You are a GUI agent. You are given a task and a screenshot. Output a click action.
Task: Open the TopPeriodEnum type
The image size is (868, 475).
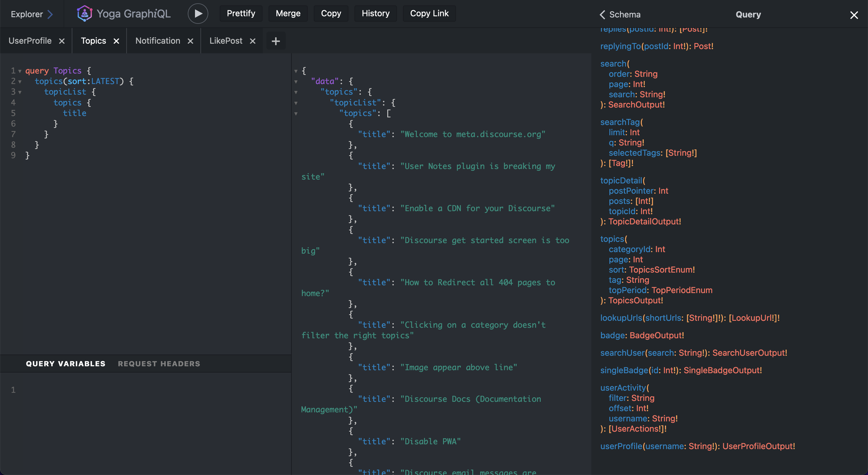pyautogui.click(x=682, y=290)
